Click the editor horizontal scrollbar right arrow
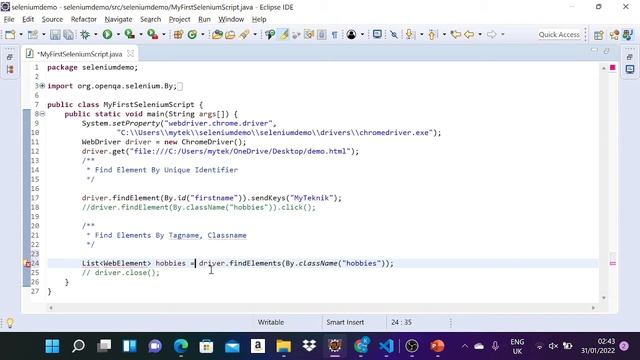The image size is (640, 360). pos(593,308)
